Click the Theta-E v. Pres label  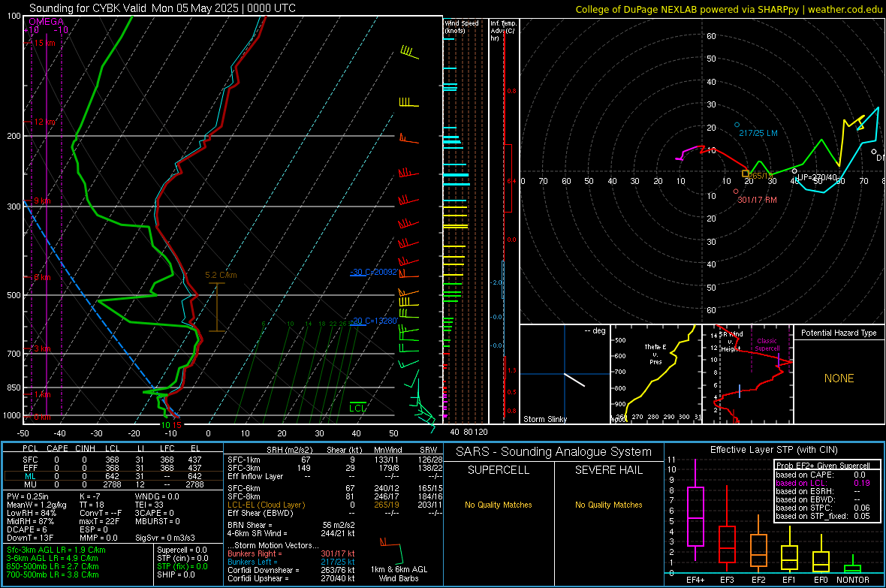click(655, 354)
